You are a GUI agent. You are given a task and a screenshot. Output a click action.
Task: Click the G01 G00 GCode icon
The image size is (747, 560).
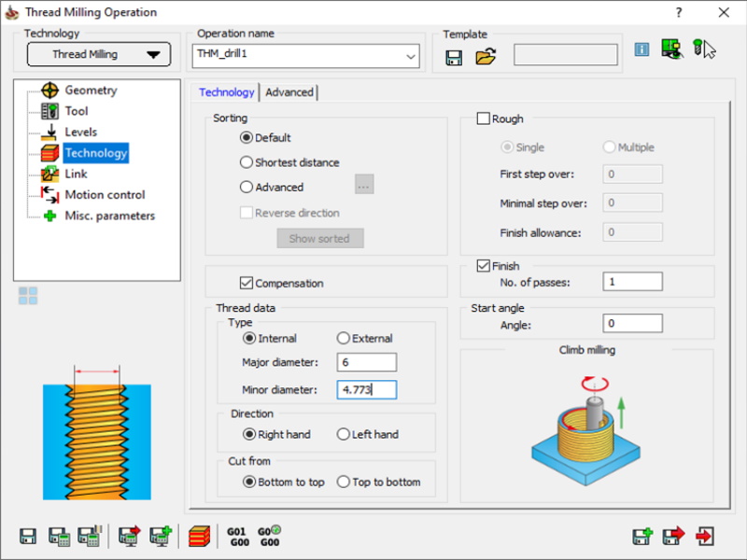(x=237, y=537)
